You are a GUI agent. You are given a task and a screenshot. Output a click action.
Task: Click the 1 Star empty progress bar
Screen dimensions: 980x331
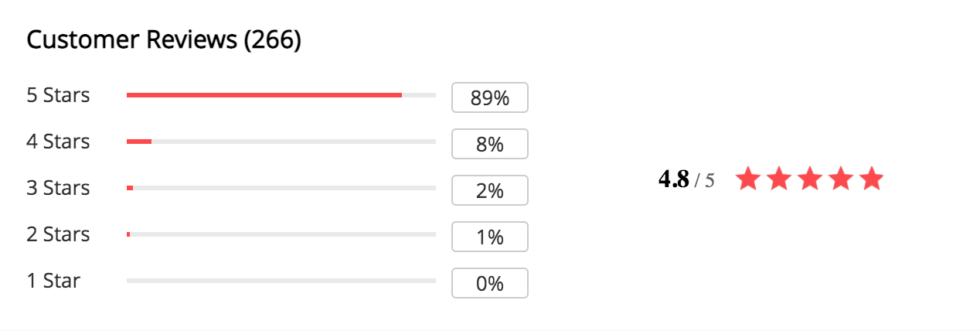click(x=281, y=281)
